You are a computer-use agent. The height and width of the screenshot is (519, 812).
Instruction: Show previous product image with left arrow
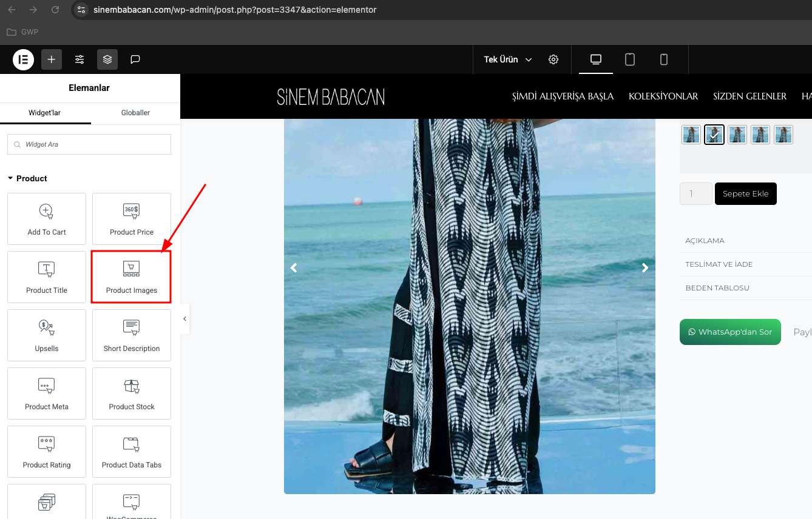click(x=294, y=267)
